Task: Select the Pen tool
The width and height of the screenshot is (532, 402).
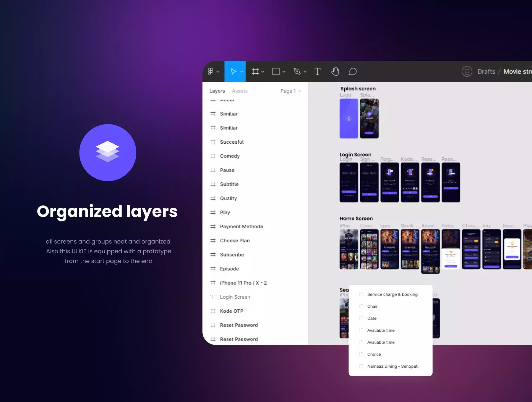Action: (x=297, y=72)
